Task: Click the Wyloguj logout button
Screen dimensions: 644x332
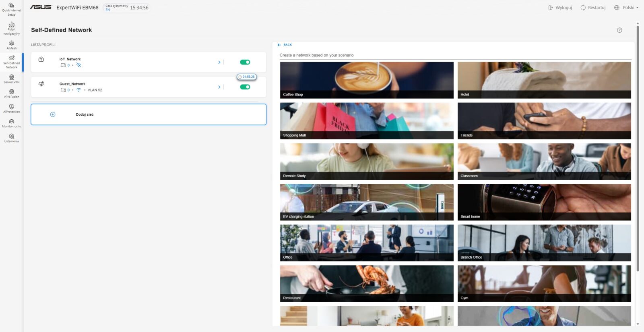Action: (x=560, y=8)
